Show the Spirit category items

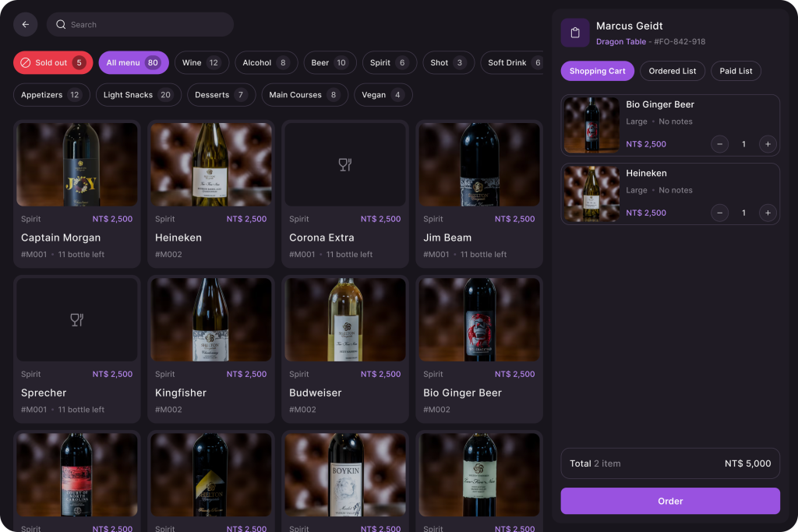coord(390,62)
